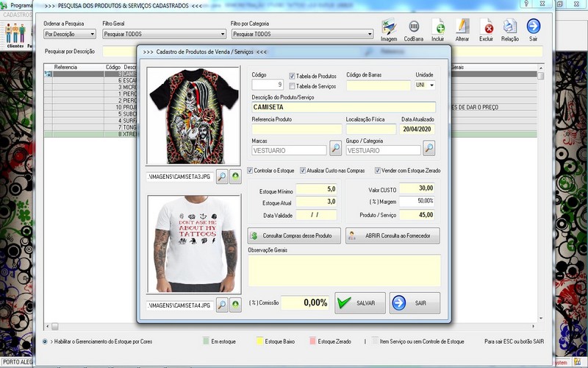
Task: Toggle Controlar o Estoque checkbox
Action: (x=250, y=171)
